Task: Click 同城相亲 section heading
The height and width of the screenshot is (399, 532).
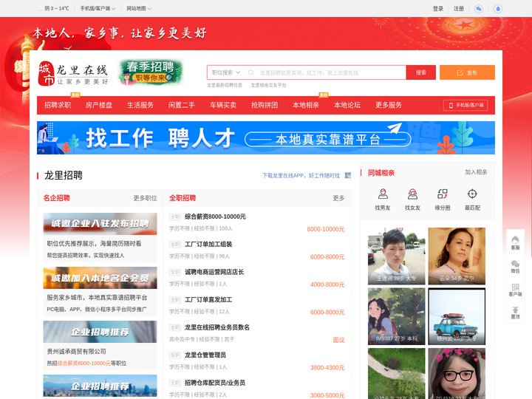Action: pyautogui.click(x=381, y=173)
